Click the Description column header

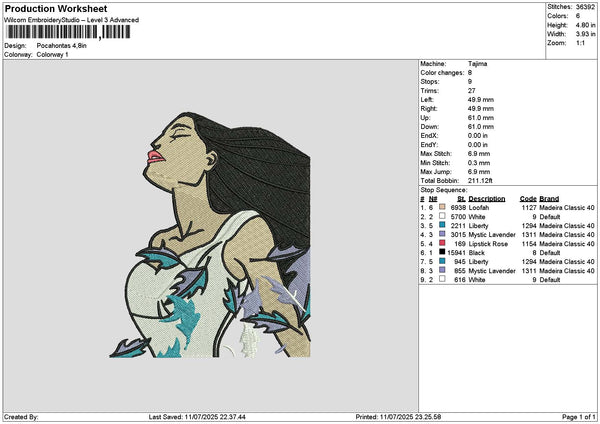pos(487,198)
